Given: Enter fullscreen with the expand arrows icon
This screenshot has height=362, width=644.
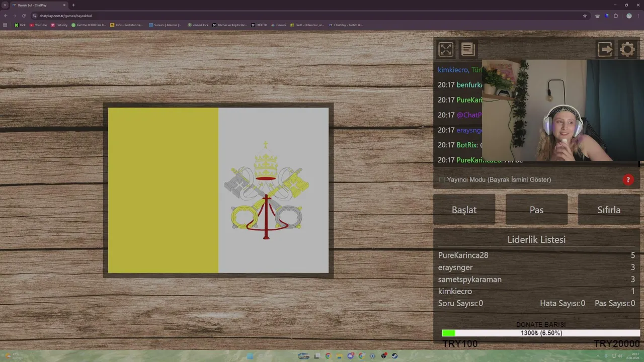Looking at the screenshot, I should tap(446, 49).
